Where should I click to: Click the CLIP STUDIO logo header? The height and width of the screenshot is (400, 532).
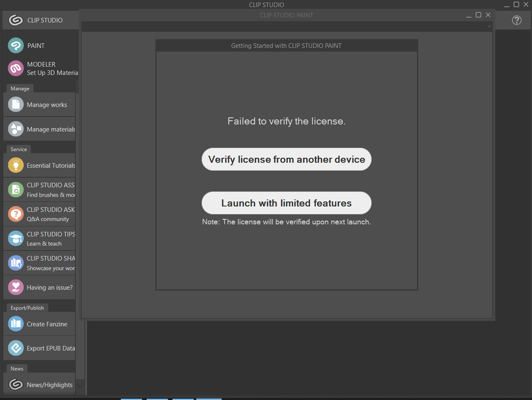[36, 20]
